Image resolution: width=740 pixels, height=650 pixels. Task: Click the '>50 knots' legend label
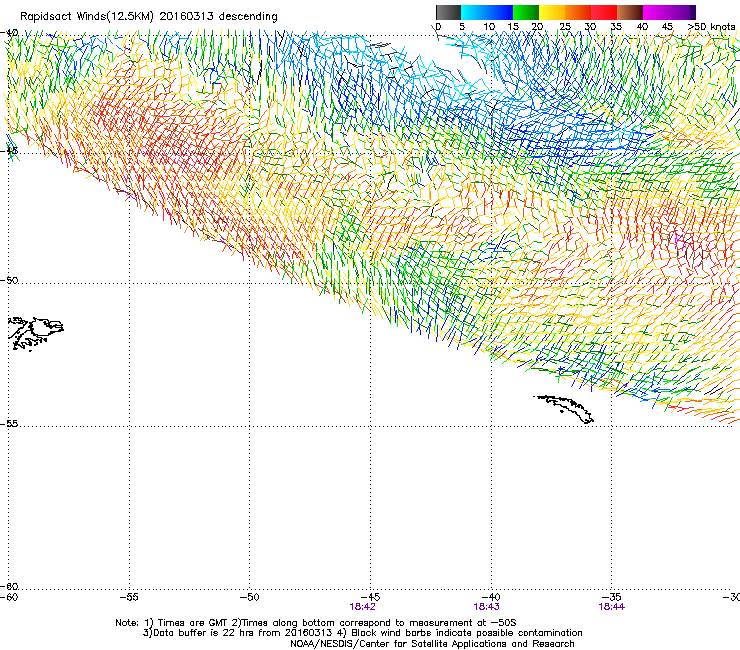click(x=711, y=27)
